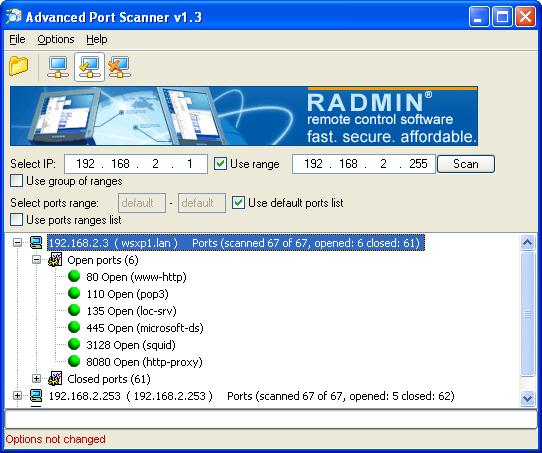The width and height of the screenshot is (542, 453).
Task: Click the plain network computer toolbar icon
Action: (x=58, y=67)
